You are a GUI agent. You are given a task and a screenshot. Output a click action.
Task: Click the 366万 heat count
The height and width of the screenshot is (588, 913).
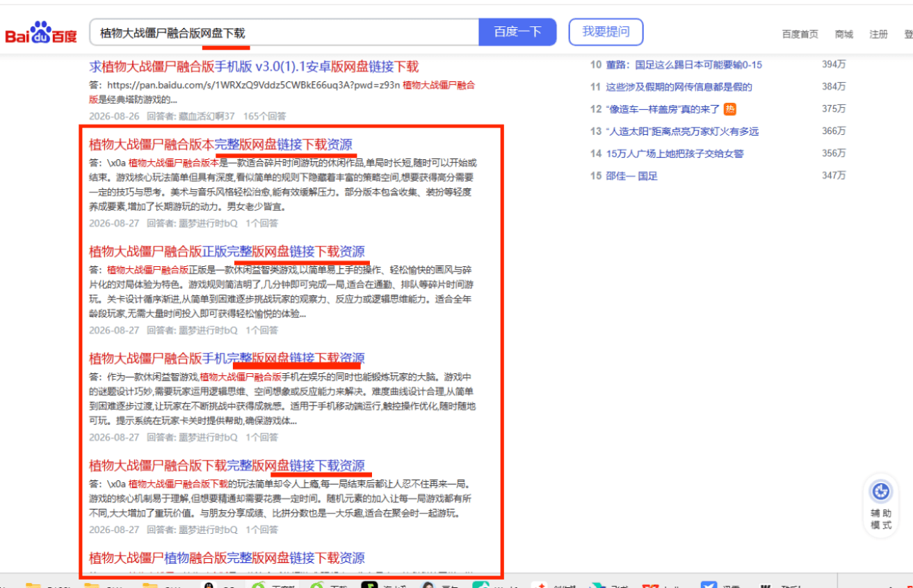click(x=834, y=131)
